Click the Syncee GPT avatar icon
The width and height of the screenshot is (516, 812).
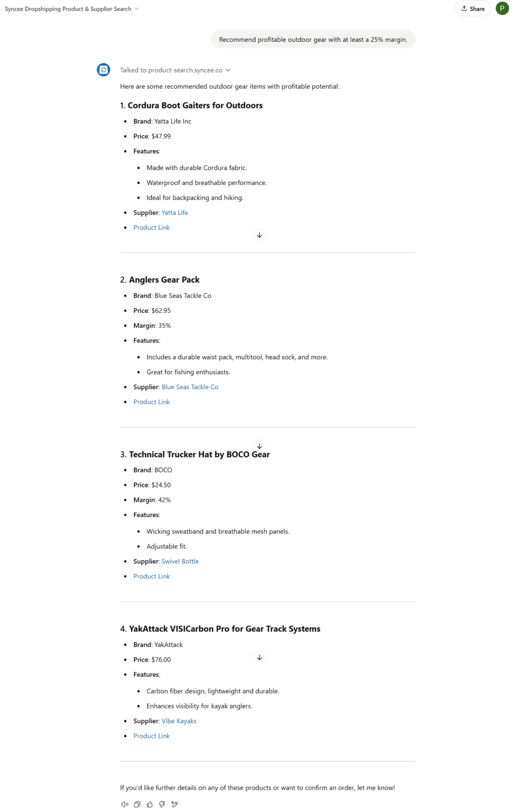click(x=104, y=70)
